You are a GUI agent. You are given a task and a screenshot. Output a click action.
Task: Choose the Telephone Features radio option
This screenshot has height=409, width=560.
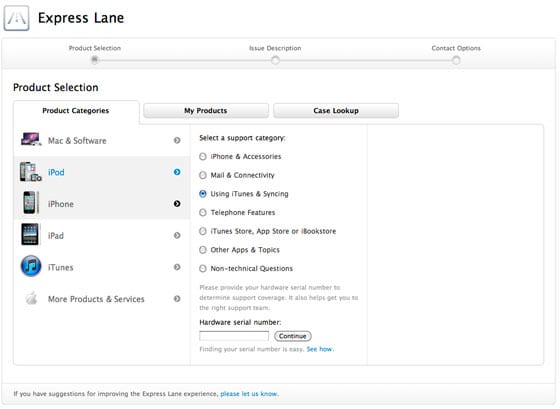[203, 213]
